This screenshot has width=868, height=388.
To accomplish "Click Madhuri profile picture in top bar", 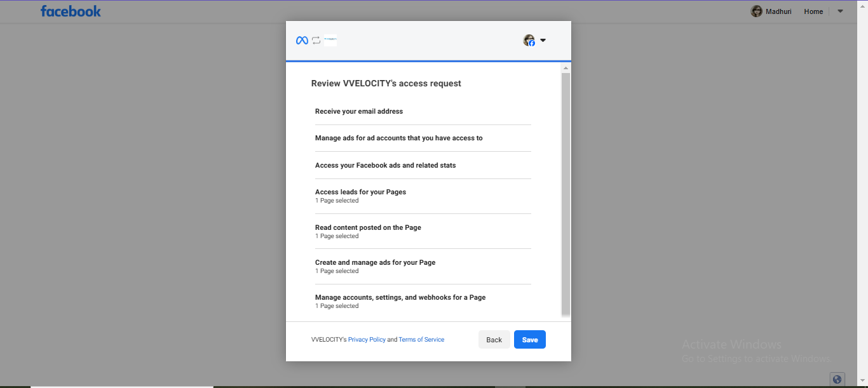I will (756, 11).
